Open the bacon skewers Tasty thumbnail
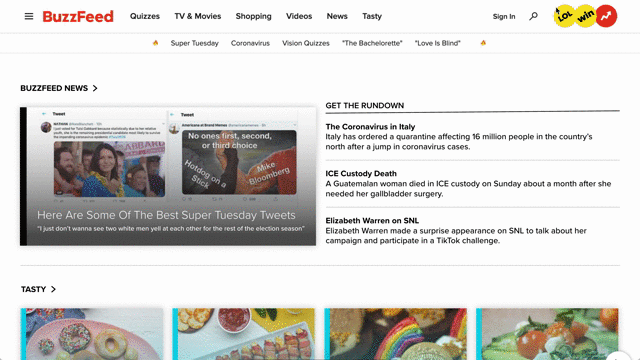The width and height of the screenshot is (640, 360). pos(244,334)
